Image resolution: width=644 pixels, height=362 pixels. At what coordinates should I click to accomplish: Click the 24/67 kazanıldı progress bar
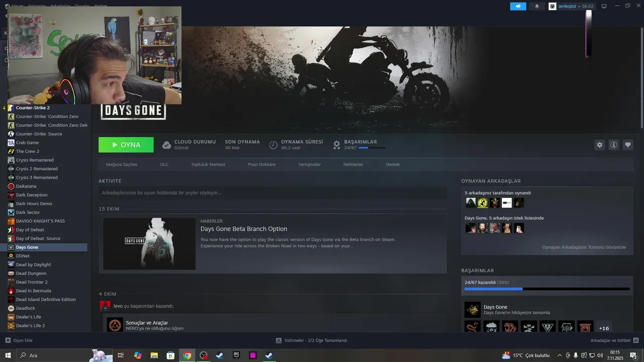pyautogui.click(x=547, y=289)
